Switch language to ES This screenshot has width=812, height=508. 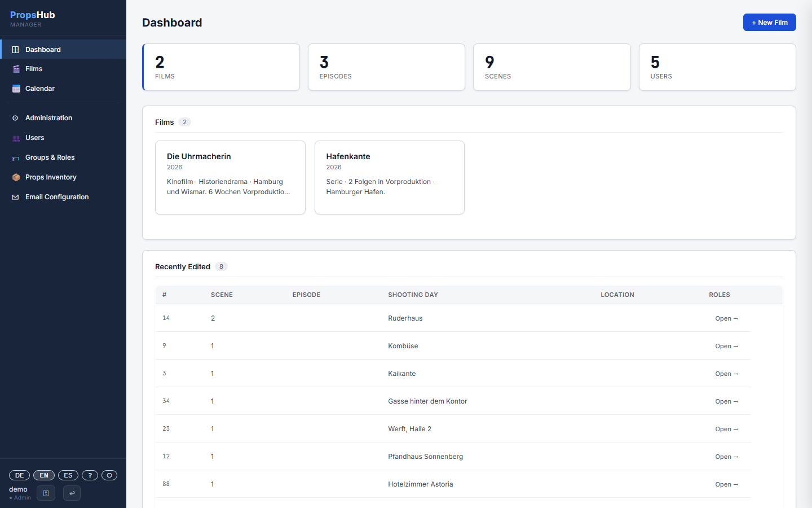pyautogui.click(x=68, y=475)
